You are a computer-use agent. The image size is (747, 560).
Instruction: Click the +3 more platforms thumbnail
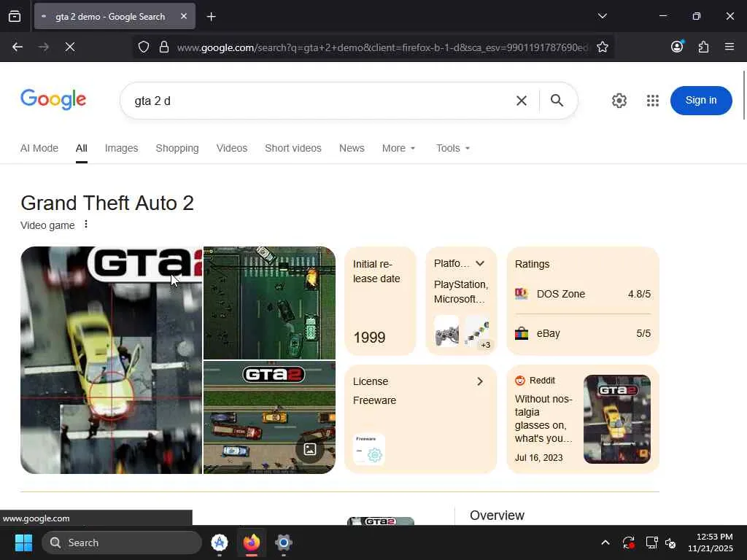[477, 332]
